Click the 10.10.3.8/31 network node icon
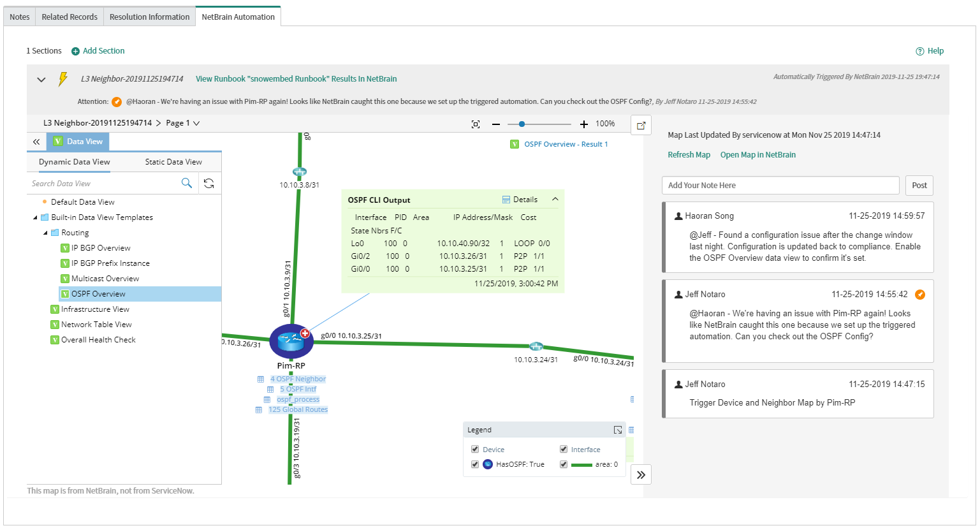The width and height of the screenshot is (980, 528). tap(299, 172)
